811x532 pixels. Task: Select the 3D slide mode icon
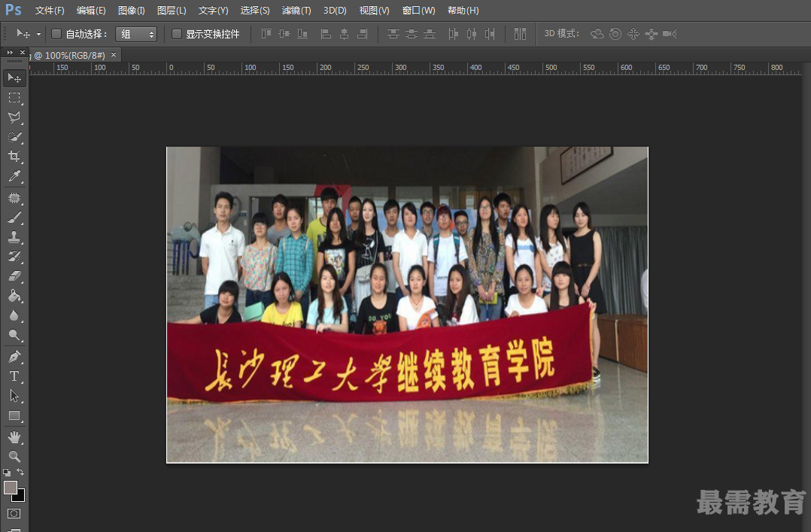click(652, 34)
